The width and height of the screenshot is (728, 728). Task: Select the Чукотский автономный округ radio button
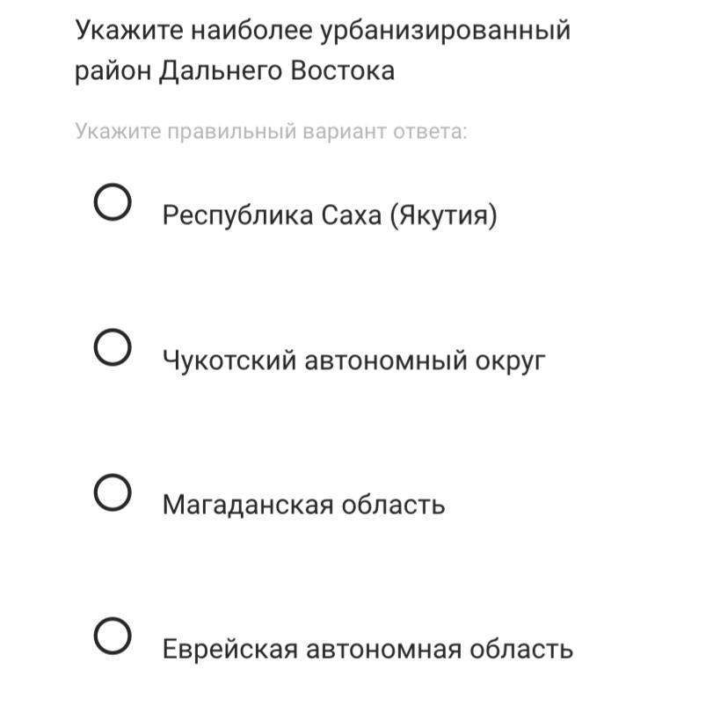click(x=113, y=346)
